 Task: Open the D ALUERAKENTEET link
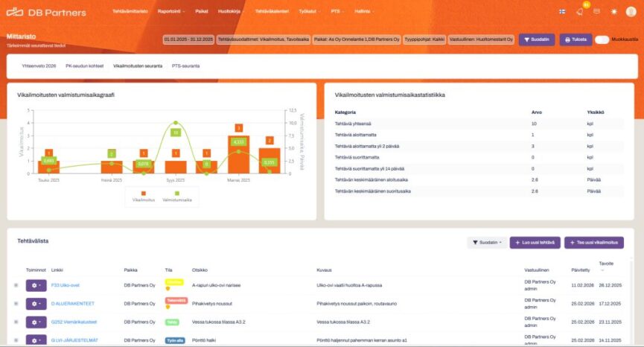[74, 303]
